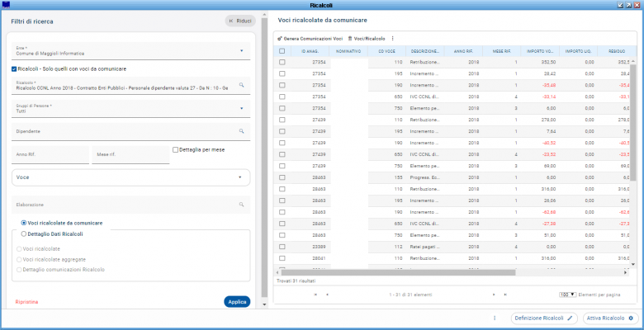The image size is (644, 330).
Task: Go to the last page icon
Action: (505, 295)
